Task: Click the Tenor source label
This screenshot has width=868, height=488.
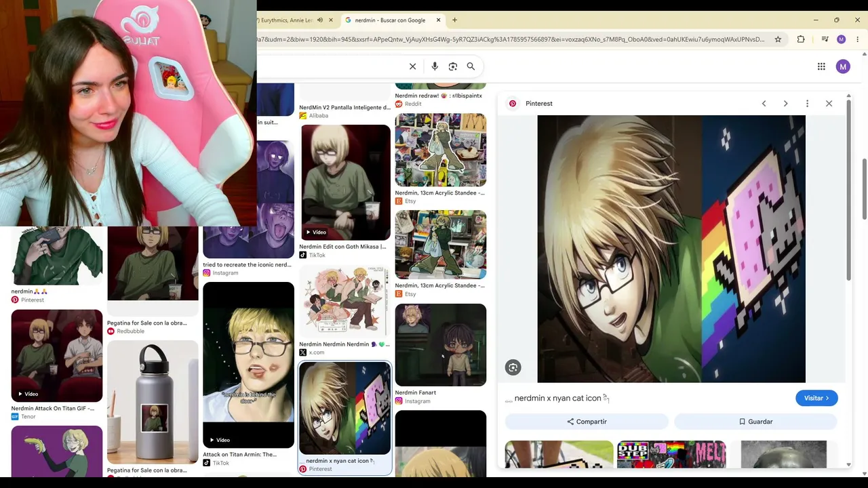Action: click(x=28, y=417)
